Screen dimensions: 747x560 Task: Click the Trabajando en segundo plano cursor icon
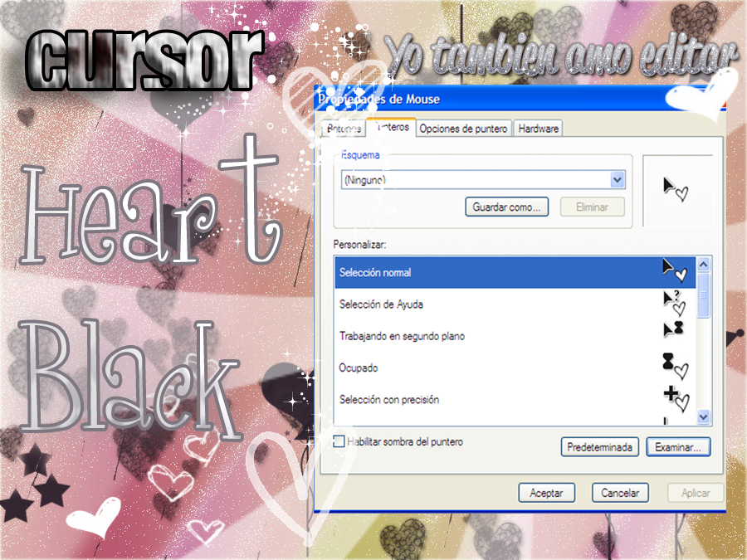click(x=673, y=329)
